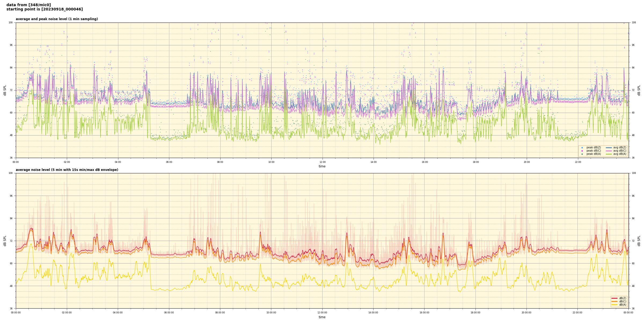This screenshot has width=644, height=322.
Task: Click the 12:00 tick on top chart
Action: pyautogui.click(x=322, y=162)
